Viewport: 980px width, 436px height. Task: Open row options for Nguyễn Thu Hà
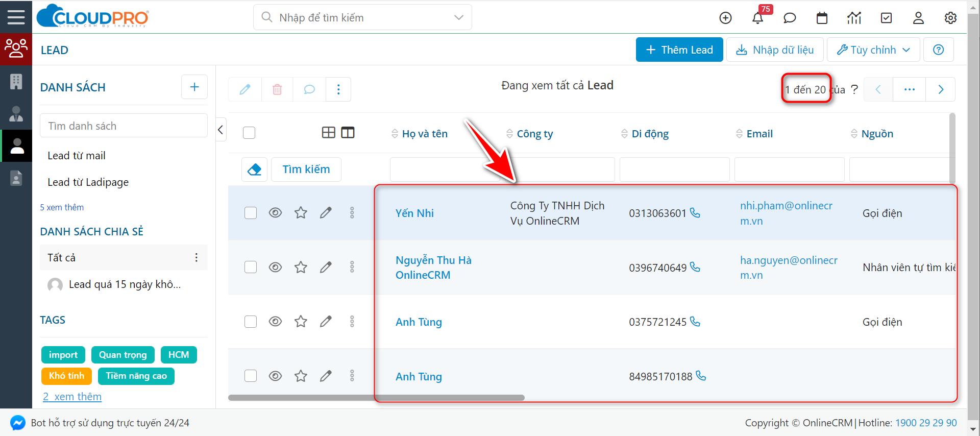(x=352, y=267)
